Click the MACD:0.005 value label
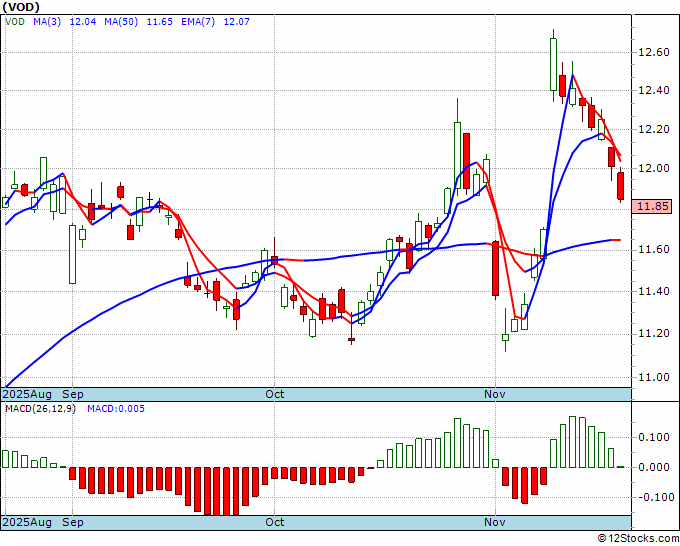The height and width of the screenshot is (546, 680). click(116, 409)
